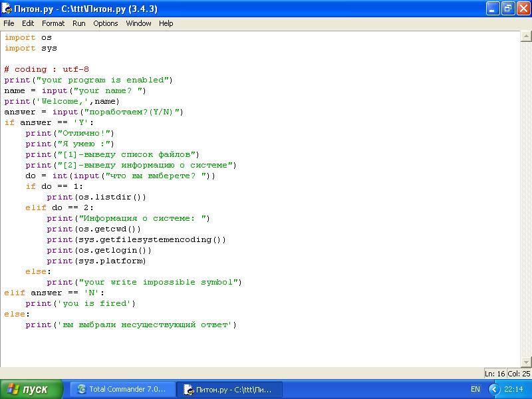Screen dimensions: 532x399
Task: Open the File menu
Action: click(9, 23)
